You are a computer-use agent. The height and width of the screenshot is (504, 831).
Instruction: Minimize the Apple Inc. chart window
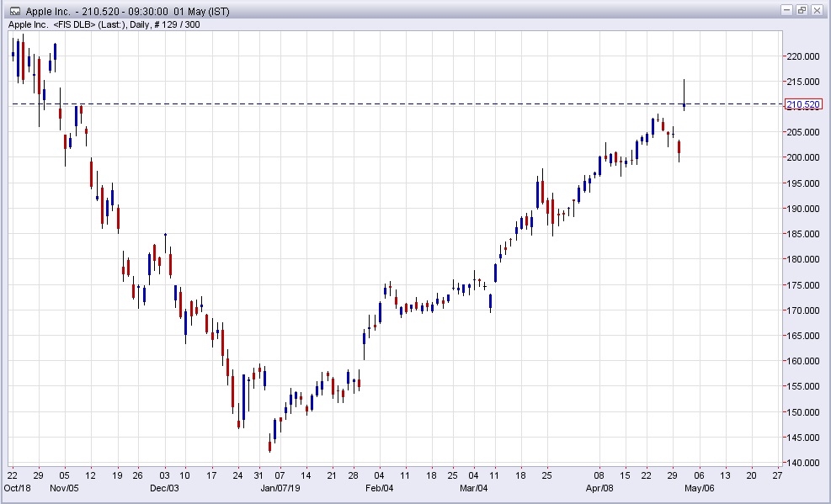tap(787, 10)
